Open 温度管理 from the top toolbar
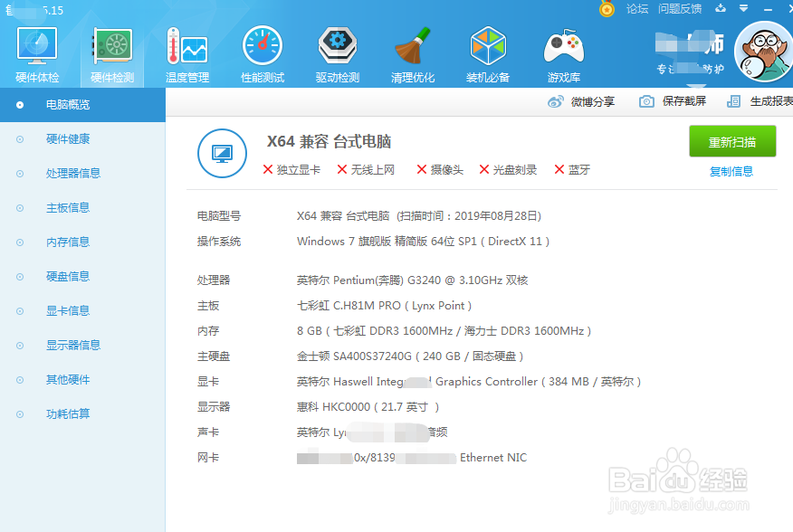793x532 pixels. (x=186, y=45)
